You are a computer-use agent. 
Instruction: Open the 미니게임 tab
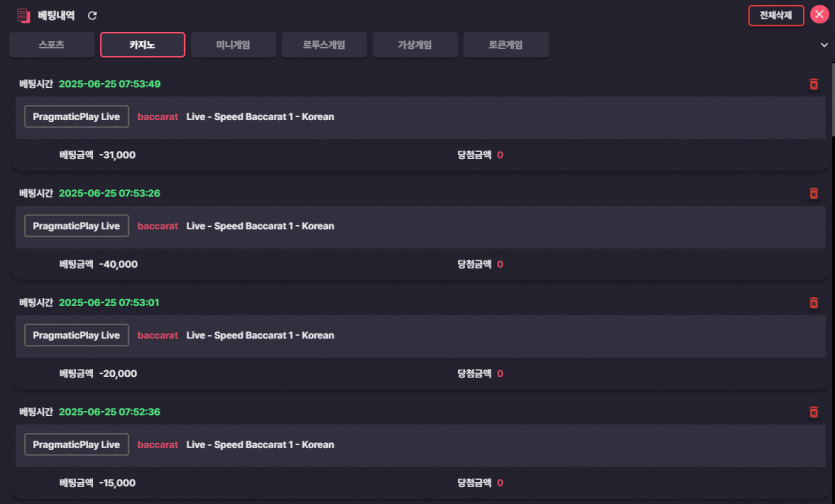coord(233,45)
